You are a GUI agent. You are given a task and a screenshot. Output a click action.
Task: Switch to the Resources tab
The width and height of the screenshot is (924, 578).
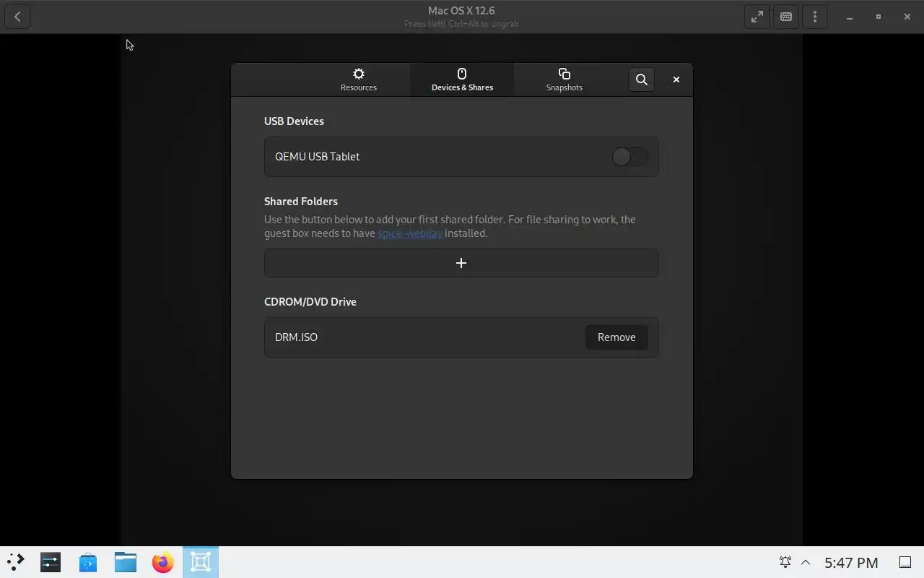coord(359,79)
